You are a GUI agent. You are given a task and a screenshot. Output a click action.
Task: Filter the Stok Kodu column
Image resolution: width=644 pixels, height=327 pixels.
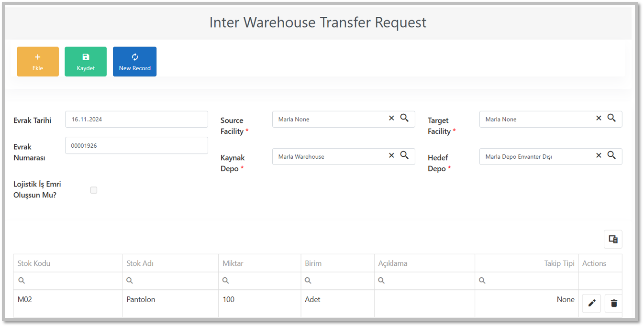pyautogui.click(x=68, y=281)
